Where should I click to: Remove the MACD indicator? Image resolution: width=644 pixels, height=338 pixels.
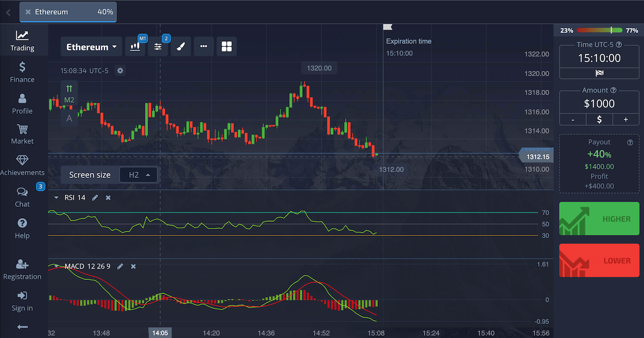133,266
